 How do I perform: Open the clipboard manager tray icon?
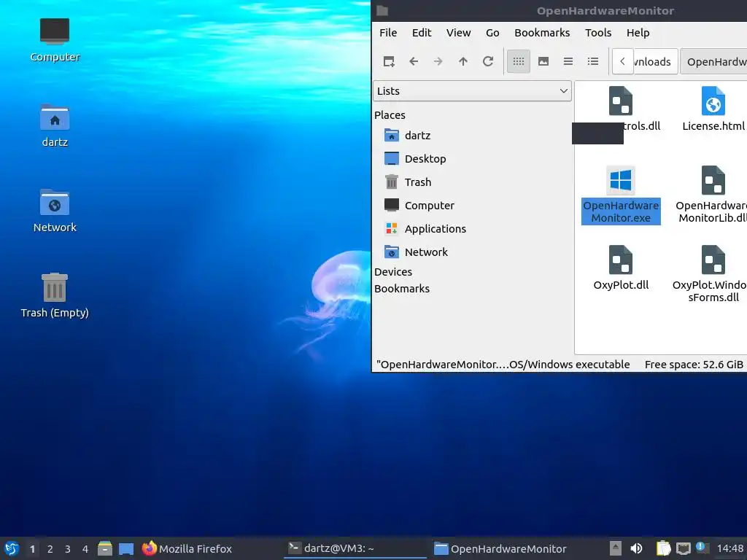pyautogui.click(x=663, y=548)
